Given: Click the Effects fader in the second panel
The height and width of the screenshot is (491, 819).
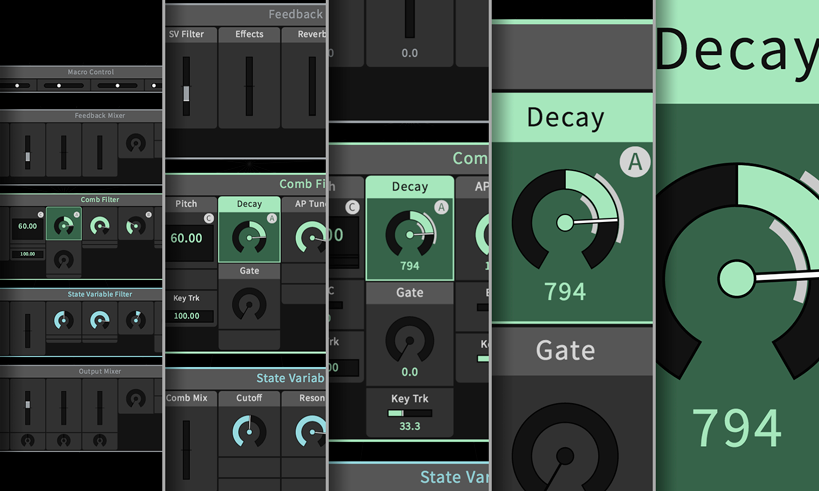Looking at the screenshot, I should [249, 86].
